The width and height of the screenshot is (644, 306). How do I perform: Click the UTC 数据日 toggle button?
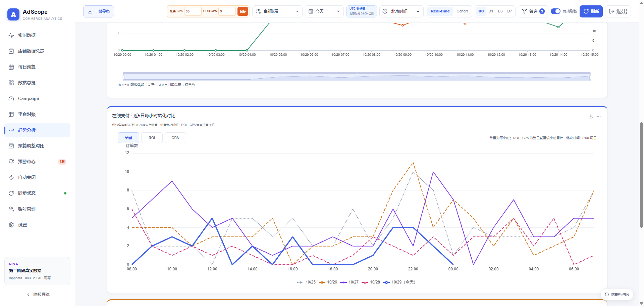click(361, 11)
